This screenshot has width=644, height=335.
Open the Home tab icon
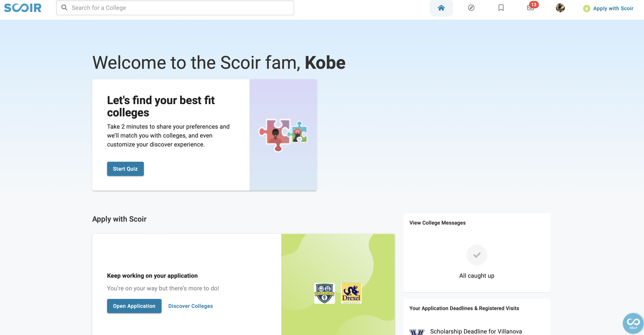click(441, 8)
